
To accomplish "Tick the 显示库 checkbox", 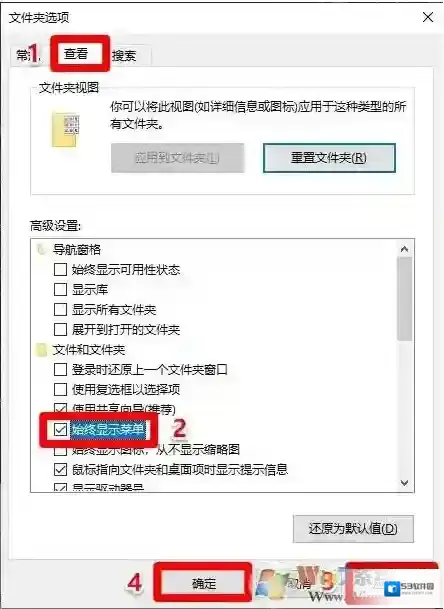I will [60, 289].
